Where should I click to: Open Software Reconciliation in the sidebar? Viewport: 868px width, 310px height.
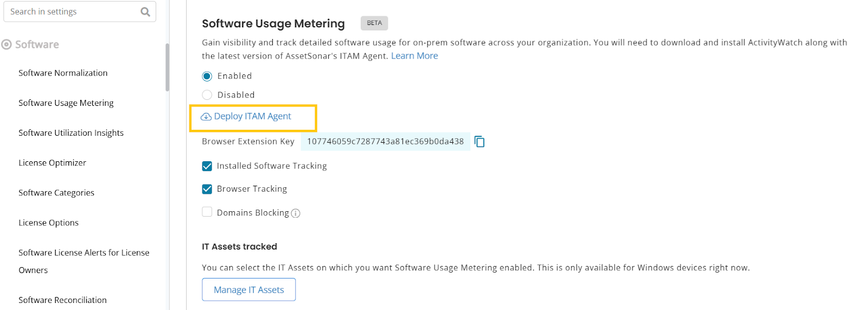click(62, 300)
